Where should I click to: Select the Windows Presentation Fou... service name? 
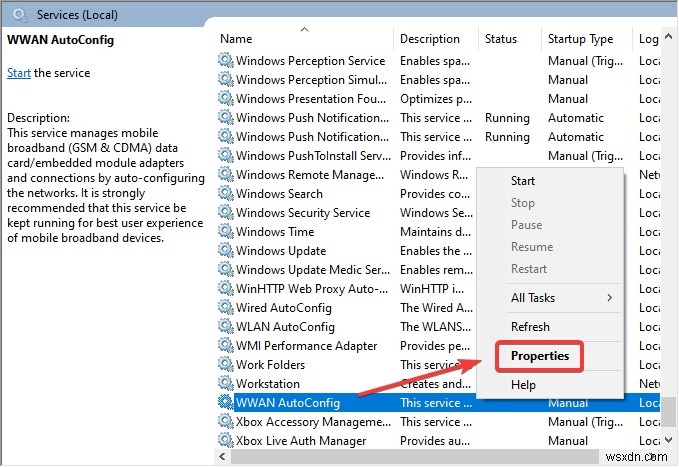[310, 99]
